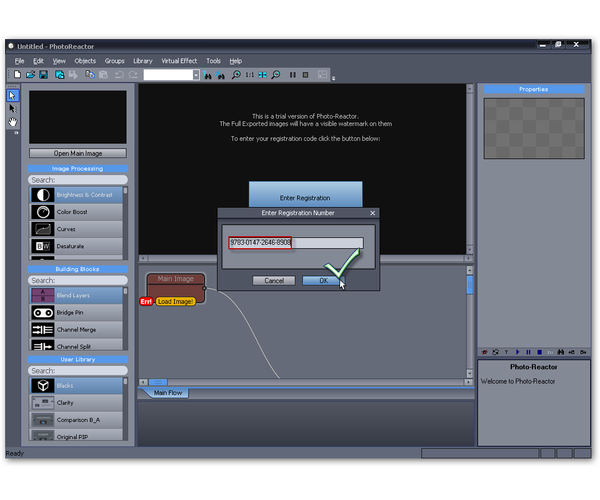The width and height of the screenshot is (600, 500).
Task: Click the cyan Save As toolbar icon
Action: (59, 75)
